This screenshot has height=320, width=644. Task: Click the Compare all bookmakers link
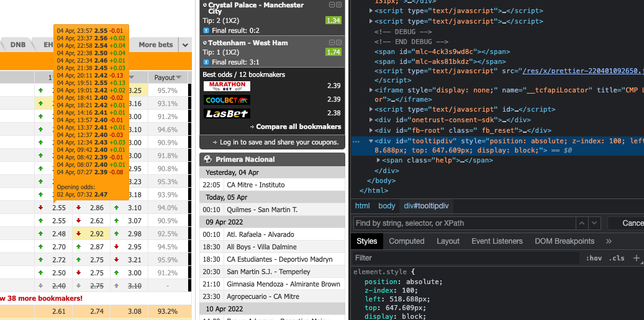tap(299, 127)
